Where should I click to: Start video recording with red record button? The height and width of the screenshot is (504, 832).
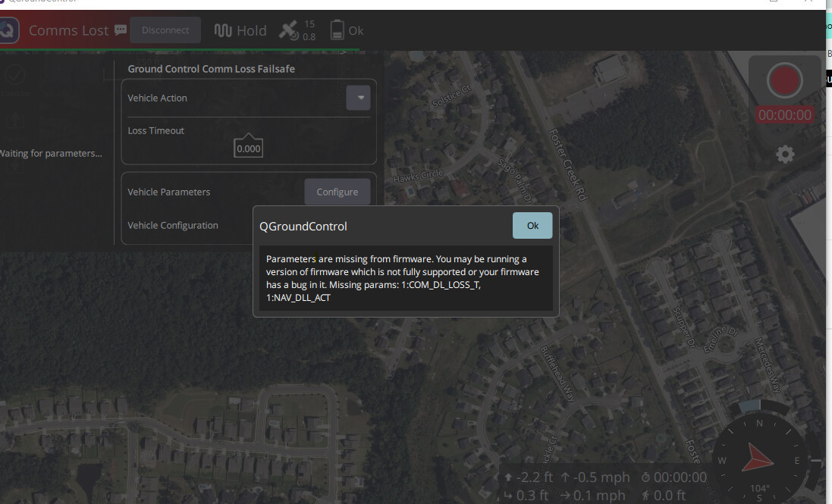(784, 80)
